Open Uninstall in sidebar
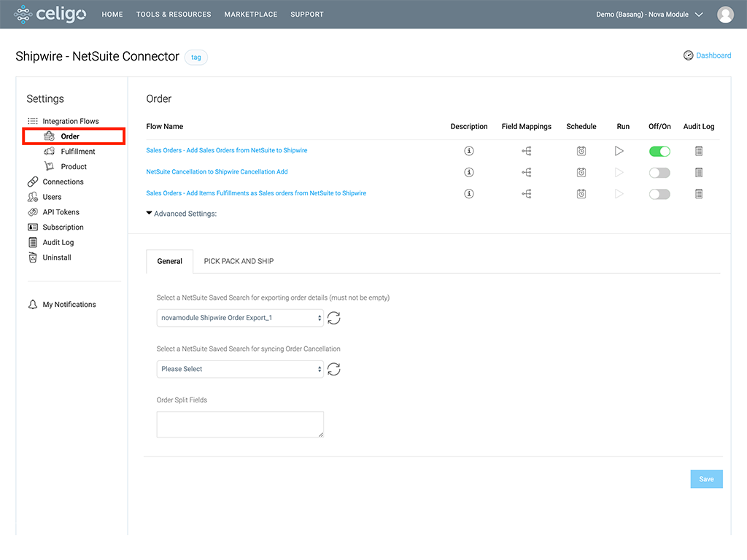 point(50,257)
